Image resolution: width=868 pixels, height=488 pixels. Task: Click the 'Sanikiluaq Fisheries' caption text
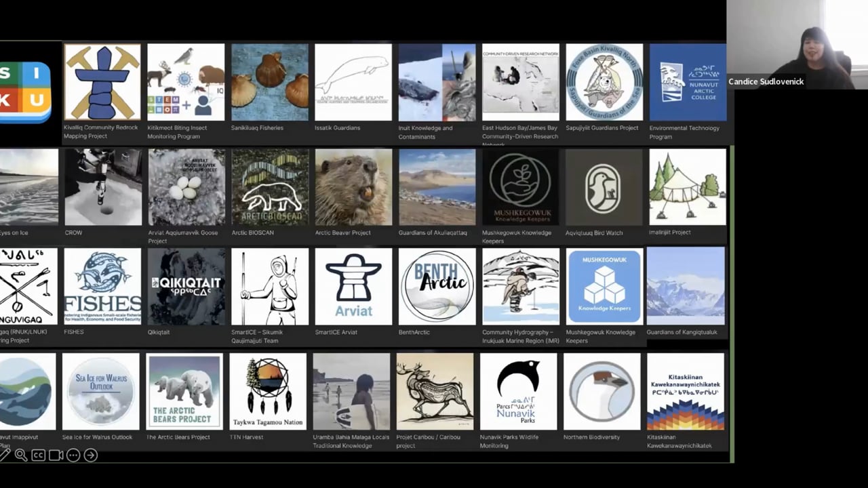pyautogui.click(x=257, y=128)
